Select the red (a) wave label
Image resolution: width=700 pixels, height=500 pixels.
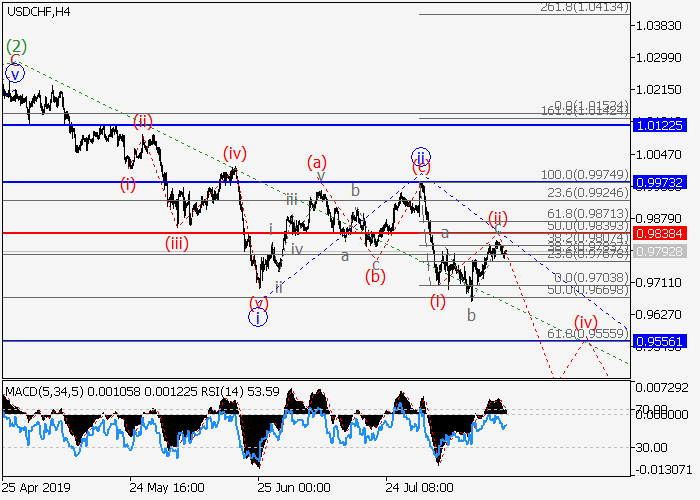tap(317, 162)
